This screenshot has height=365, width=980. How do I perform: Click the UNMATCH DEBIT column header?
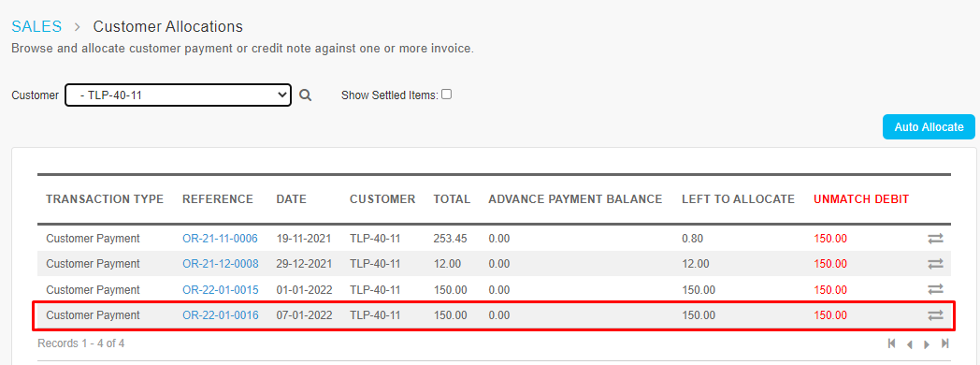pyautogui.click(x=861, y=199)
